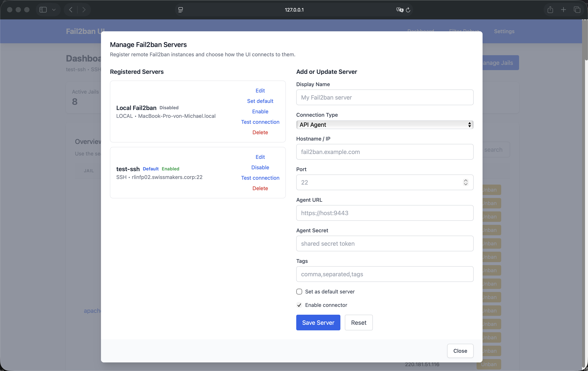This screenshot has width=588, height=371.
Task: Show tab overview icon
Action: [577, 10]
